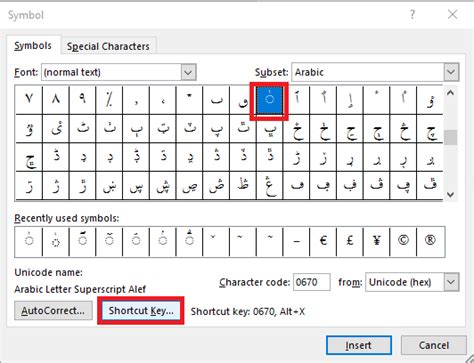Pick the Registered trademark symbol in recently used
Viewport: 474px width, 363px height.
click(430, 242)
